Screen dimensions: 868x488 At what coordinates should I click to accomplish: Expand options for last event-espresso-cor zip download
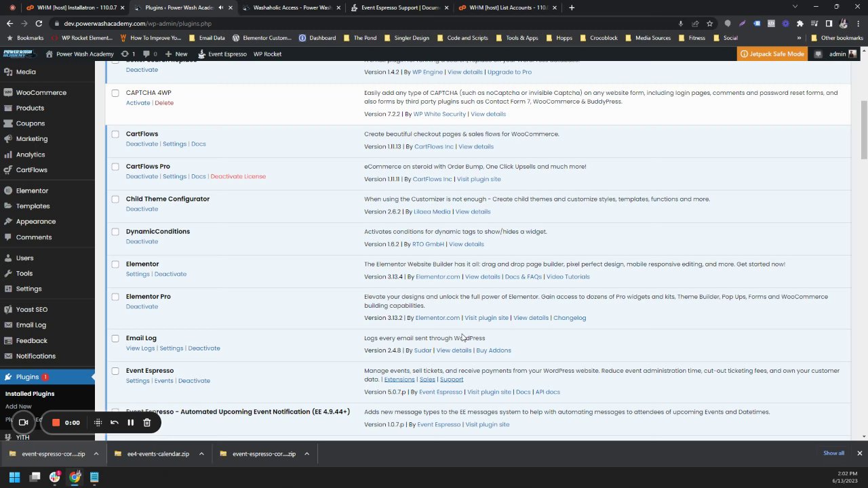point(307,454)
